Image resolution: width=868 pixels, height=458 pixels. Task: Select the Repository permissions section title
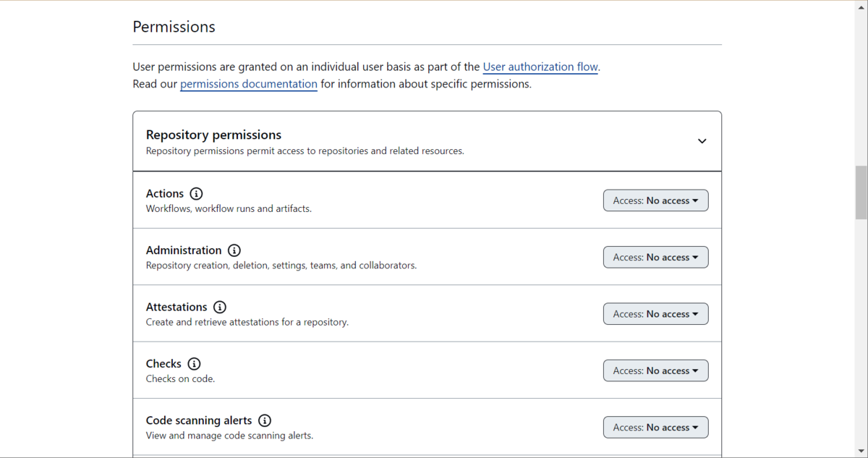[213, 135]
